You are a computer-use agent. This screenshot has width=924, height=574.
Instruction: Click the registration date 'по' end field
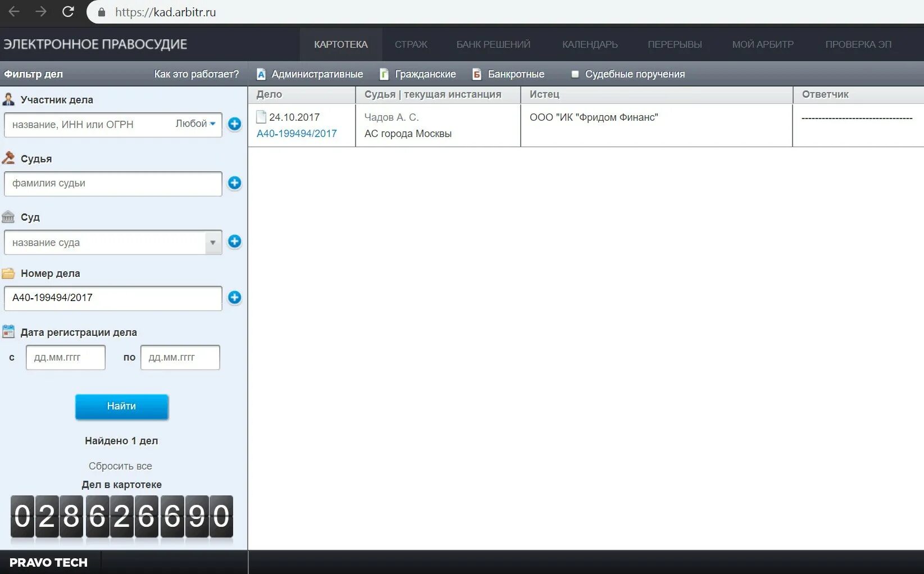[180, 358]
